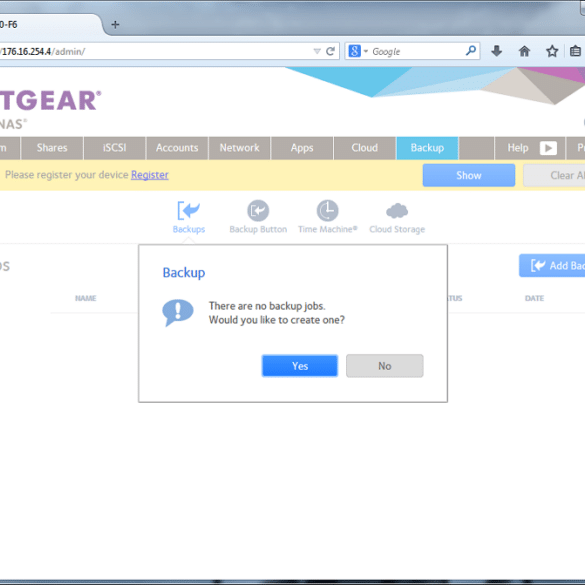The height and width of the screenshot is (585, 585).
Task: Click the DATE column header
Action: (534, 298)
